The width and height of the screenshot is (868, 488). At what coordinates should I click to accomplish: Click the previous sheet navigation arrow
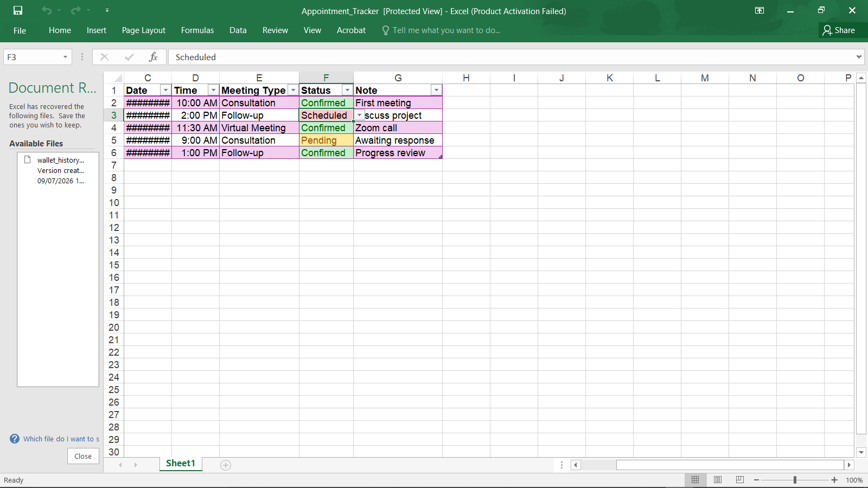(120, 465)
